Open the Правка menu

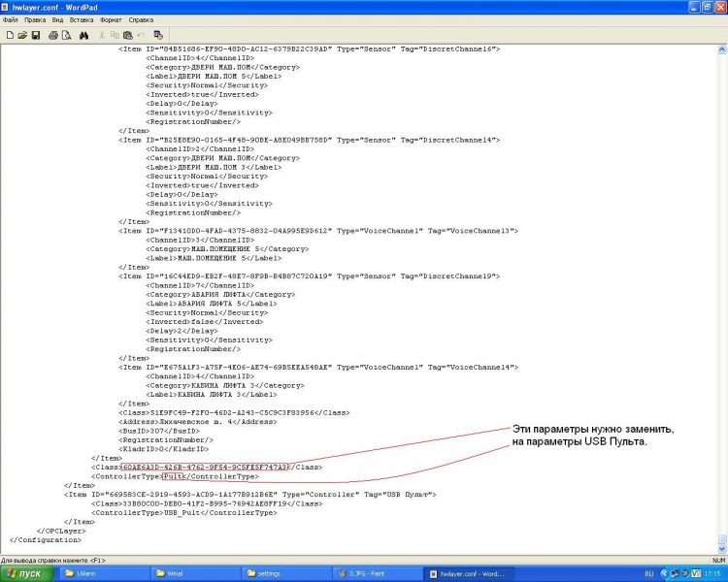35,19
